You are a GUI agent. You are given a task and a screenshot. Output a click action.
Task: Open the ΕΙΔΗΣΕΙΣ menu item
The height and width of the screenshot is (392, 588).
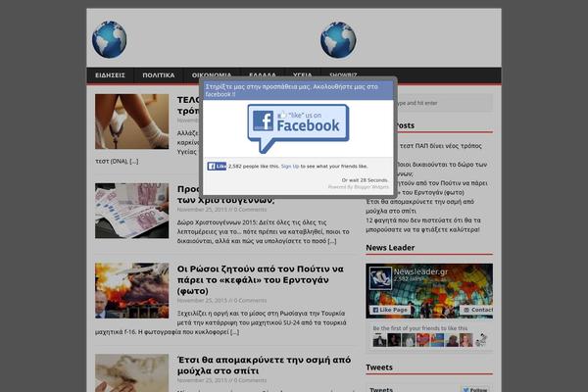click(x=110, y=75)
